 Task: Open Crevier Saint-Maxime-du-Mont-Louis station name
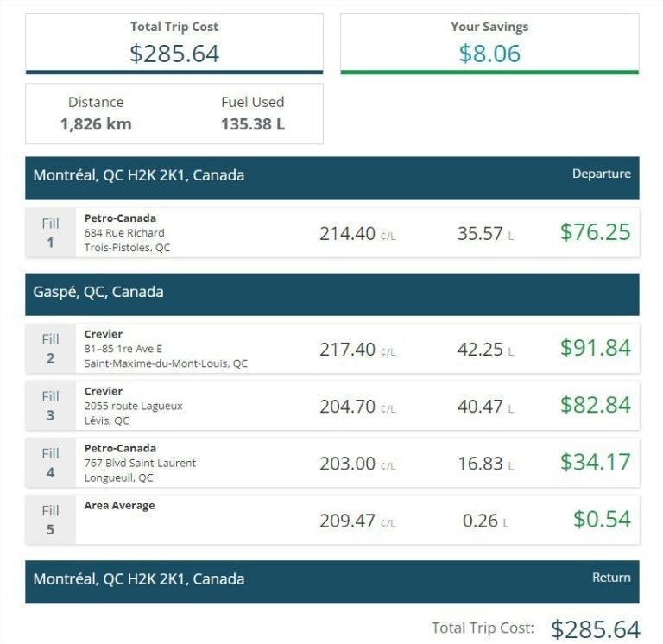[x=104, y=334]
